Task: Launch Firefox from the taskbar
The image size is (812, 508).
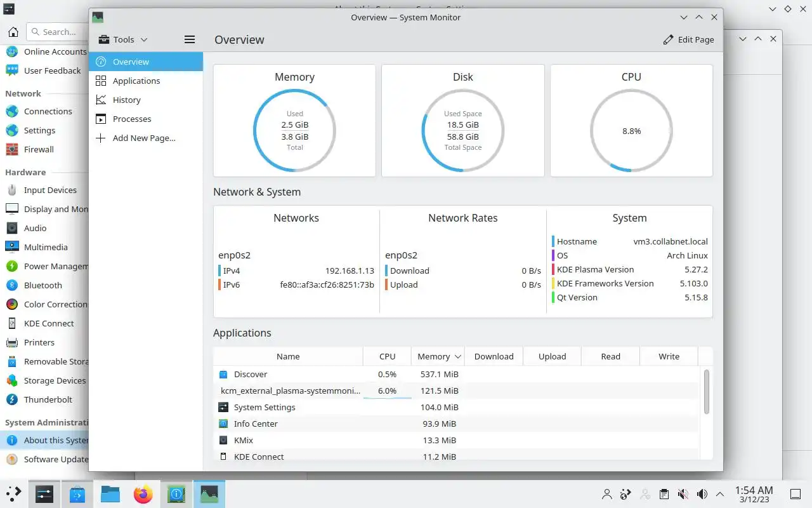Action: (x=143, y=494)
